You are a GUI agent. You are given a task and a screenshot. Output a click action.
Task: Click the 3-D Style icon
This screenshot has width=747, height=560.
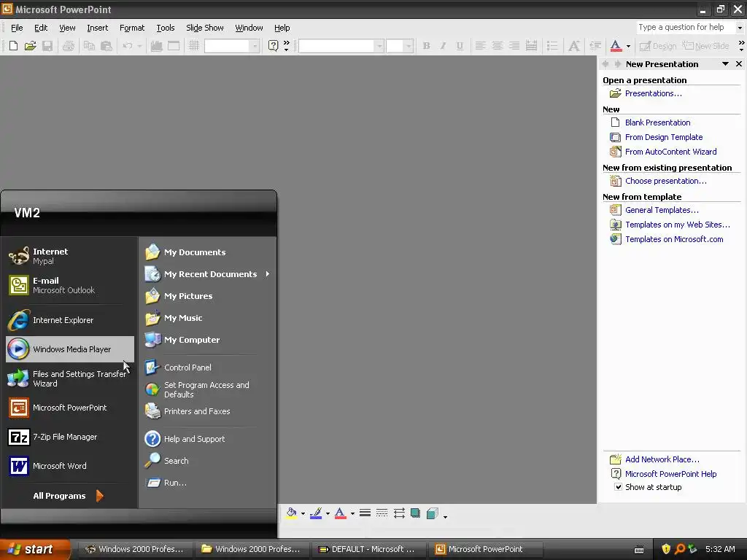tap(432, 513)
